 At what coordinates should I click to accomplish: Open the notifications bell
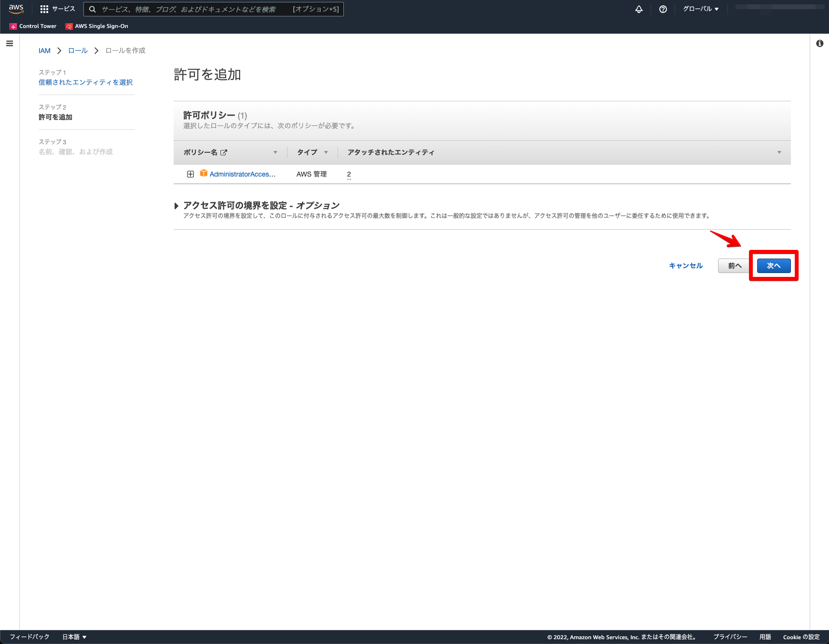pyautogui.click(x=639, y=9)
